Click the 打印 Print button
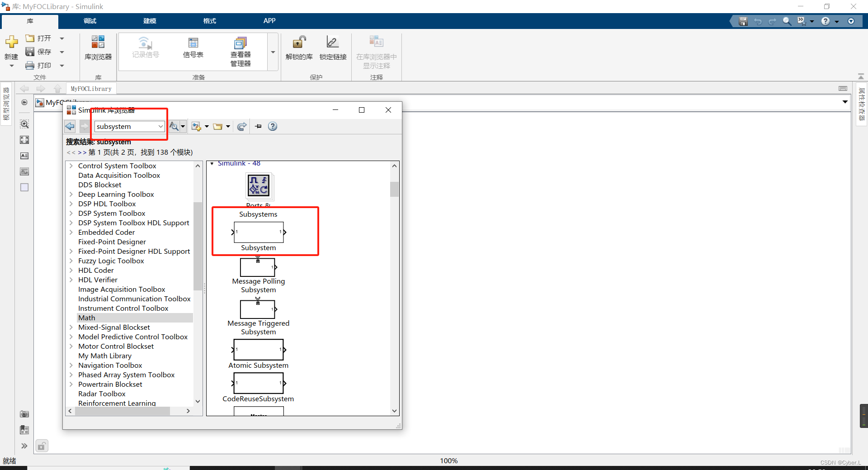 coord(38,66)
